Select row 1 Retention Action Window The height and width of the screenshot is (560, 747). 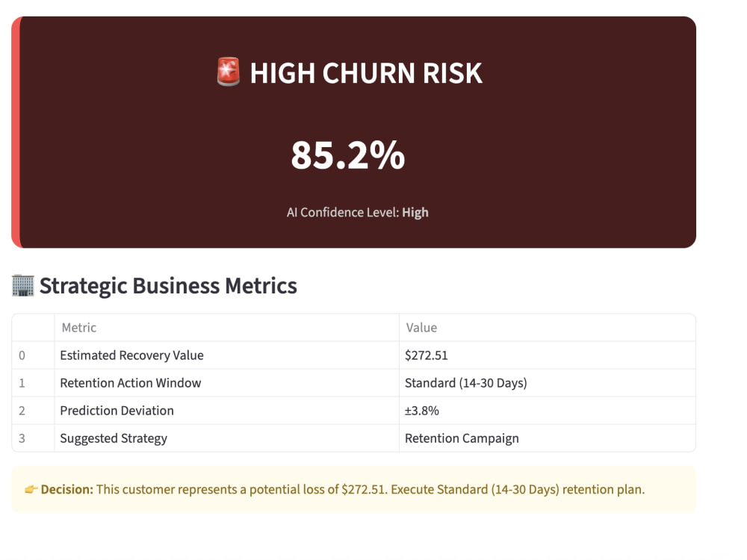click(130, 383)
